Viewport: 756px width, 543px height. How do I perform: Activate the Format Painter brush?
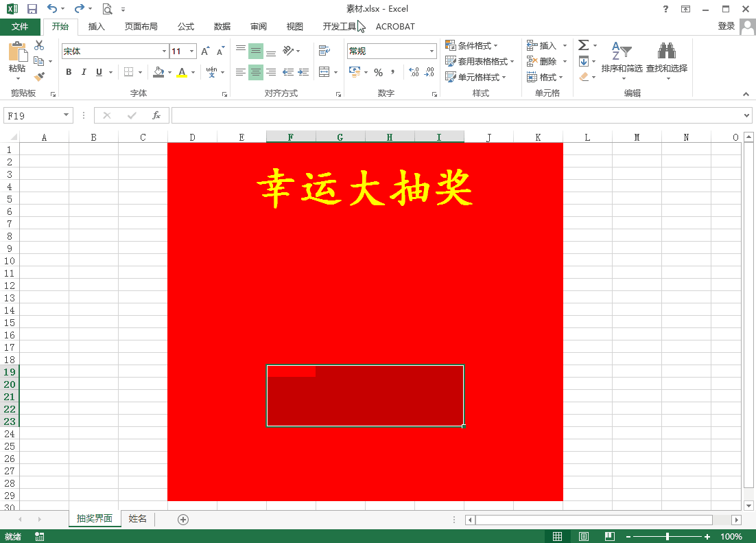(39, 77)
